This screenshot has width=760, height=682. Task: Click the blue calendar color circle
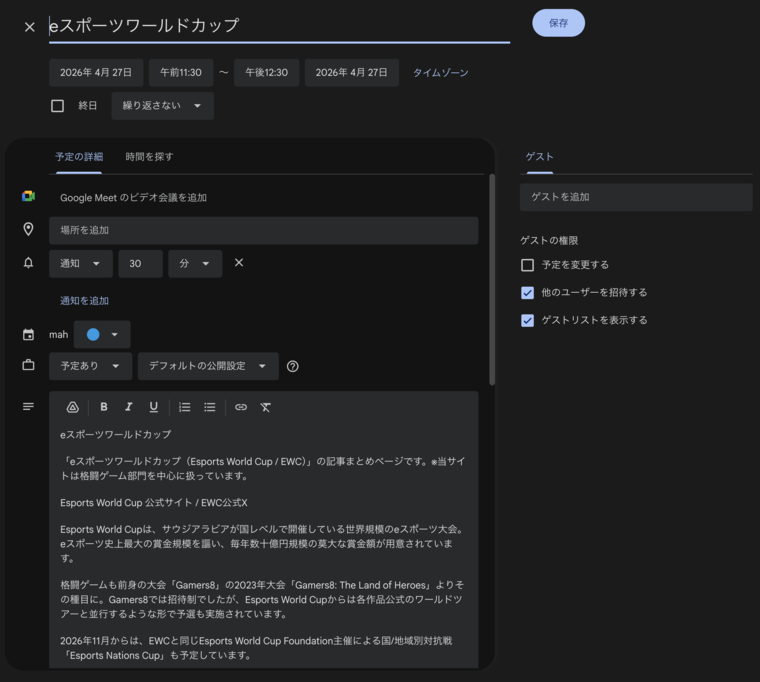pos(93,334)
